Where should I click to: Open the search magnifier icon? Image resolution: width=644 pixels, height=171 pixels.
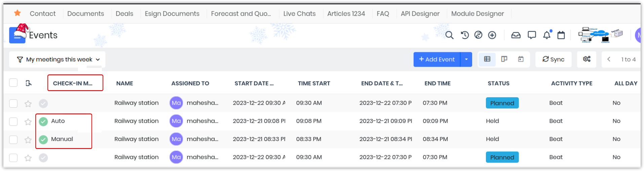coord(449,35)
